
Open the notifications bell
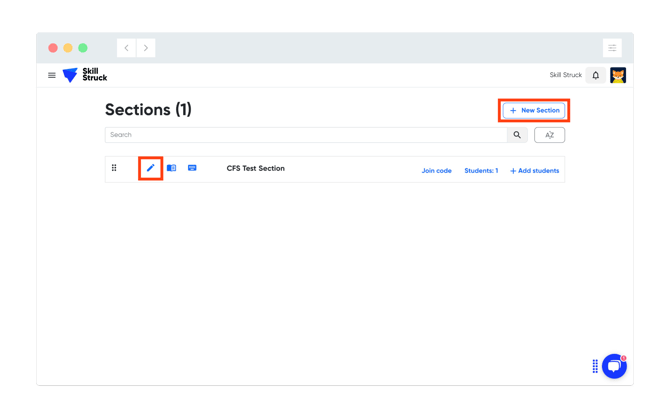point(596,75)
